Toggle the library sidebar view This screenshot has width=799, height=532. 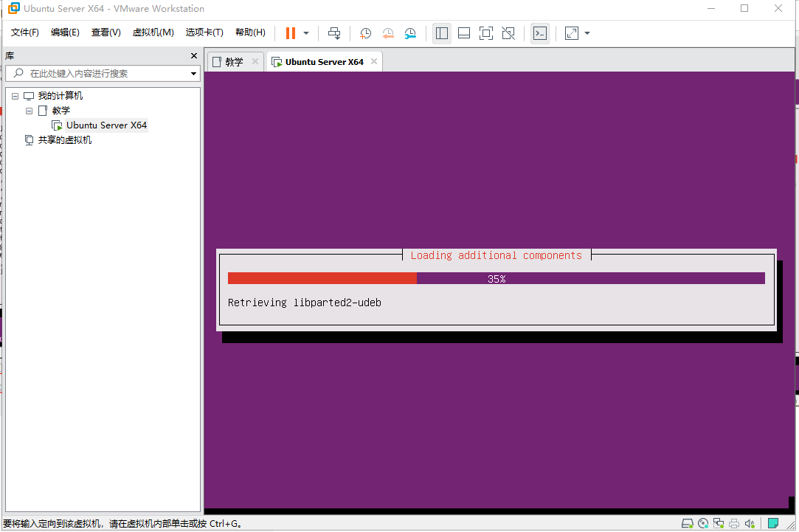[x=442, y=34]
